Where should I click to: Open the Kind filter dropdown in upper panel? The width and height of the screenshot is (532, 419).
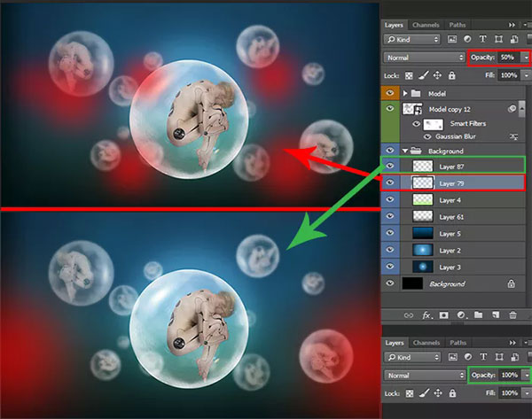click(412, 39)
